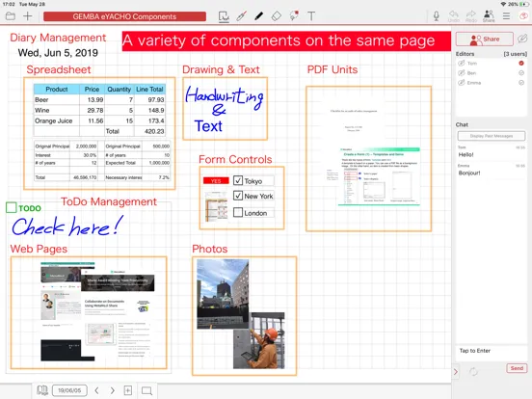
Task: Tap the chat pen icon beside Share
Action: point(522,39)
